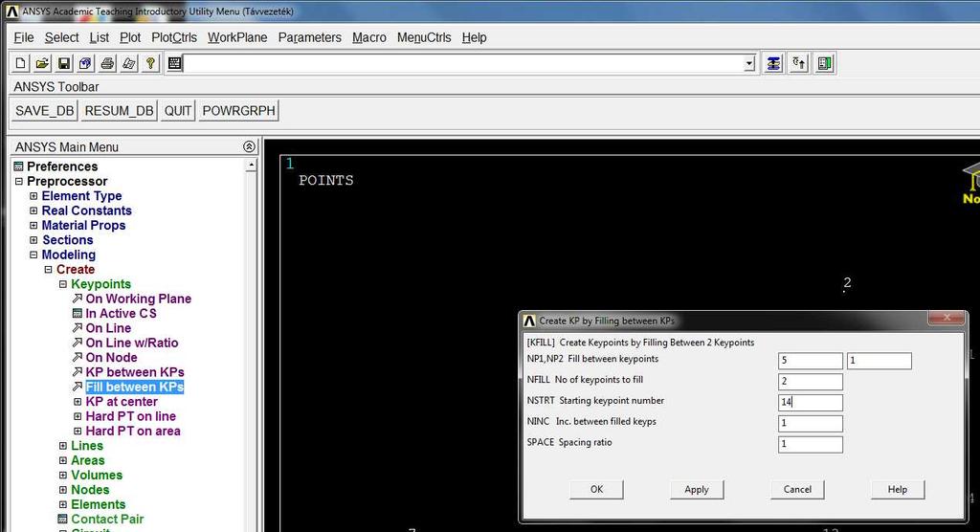Open the MenuCtrls menu
980x532 pixels.
(424, 37)
